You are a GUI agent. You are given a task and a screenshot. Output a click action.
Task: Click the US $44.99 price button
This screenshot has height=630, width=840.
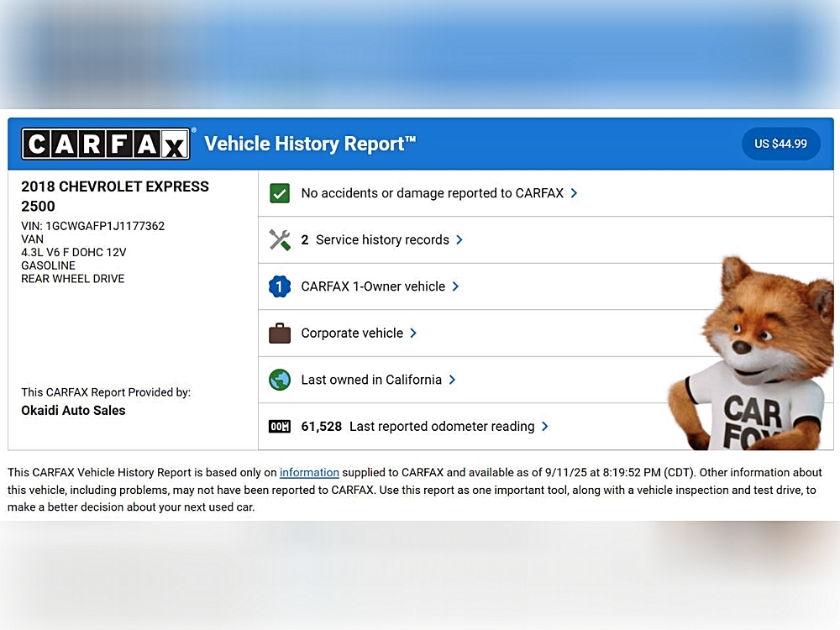[780, 144]
